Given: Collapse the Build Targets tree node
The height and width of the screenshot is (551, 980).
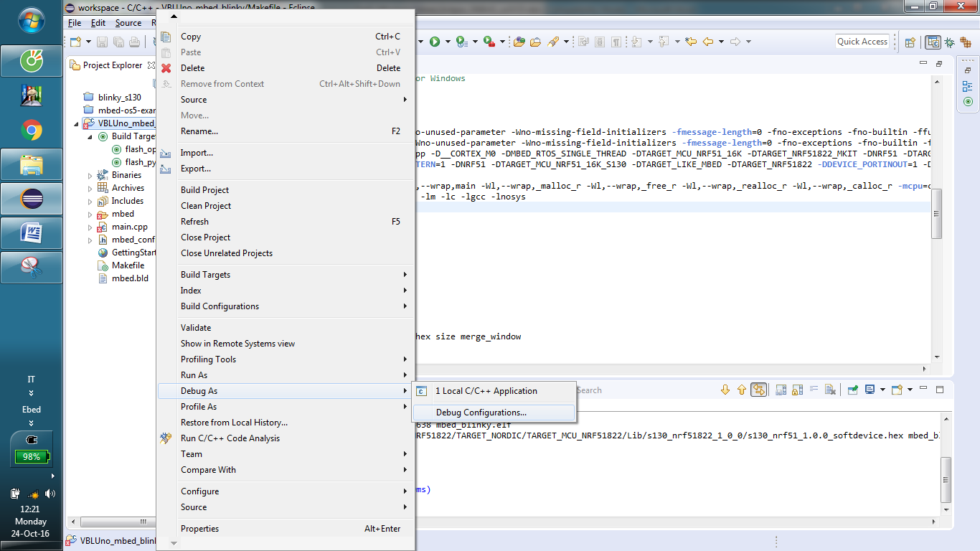Looking at the screenshot, I should [x=90, y=136].
